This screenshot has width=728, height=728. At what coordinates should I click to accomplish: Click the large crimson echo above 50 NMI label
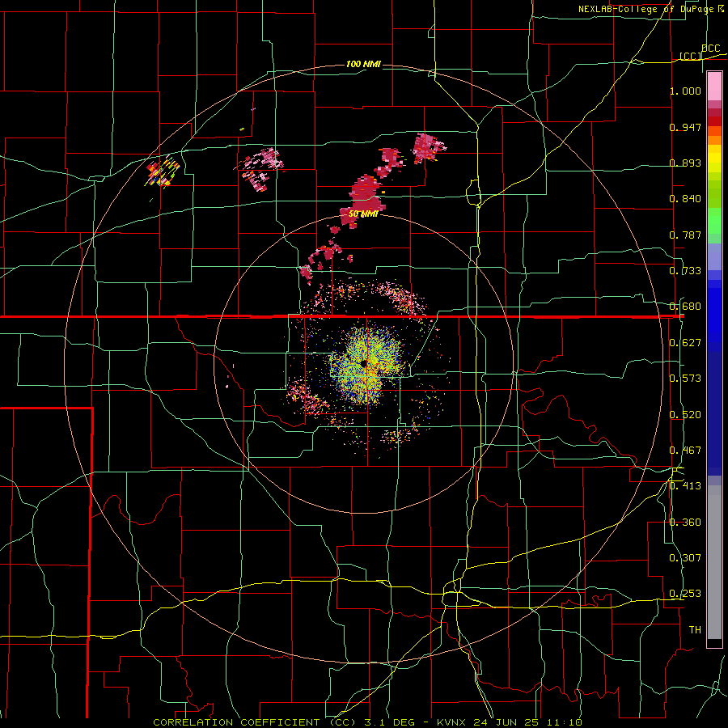[x=366, y=193]
